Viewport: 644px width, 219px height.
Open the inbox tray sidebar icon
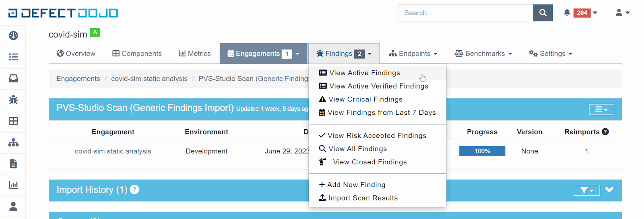[13, 78]
